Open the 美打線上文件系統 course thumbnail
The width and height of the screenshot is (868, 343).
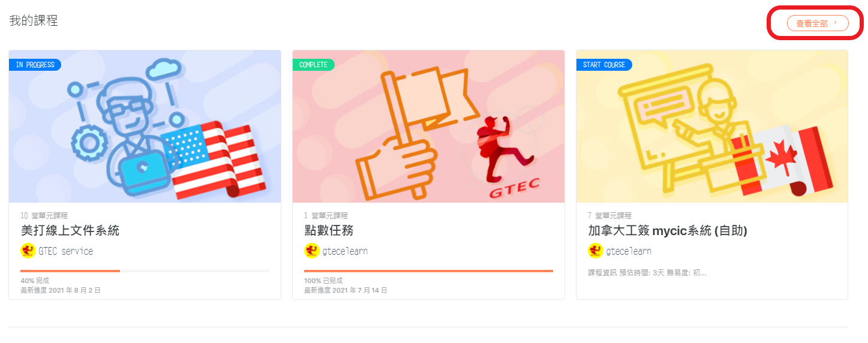click(145, 127)
